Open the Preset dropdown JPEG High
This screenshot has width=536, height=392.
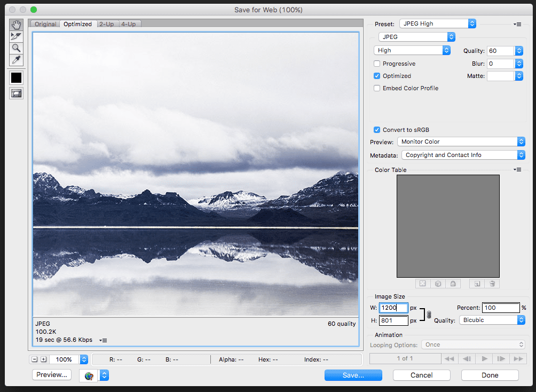(437, 23)
